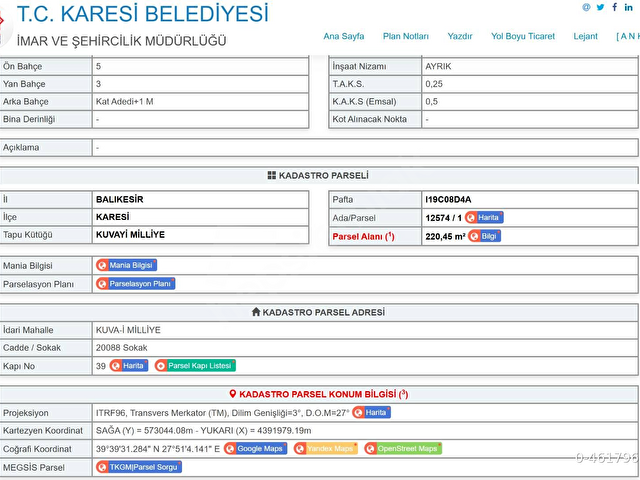Click the Ön Bahçe value 5
This screenshot has width=640, height=480.
pos(98,67)
